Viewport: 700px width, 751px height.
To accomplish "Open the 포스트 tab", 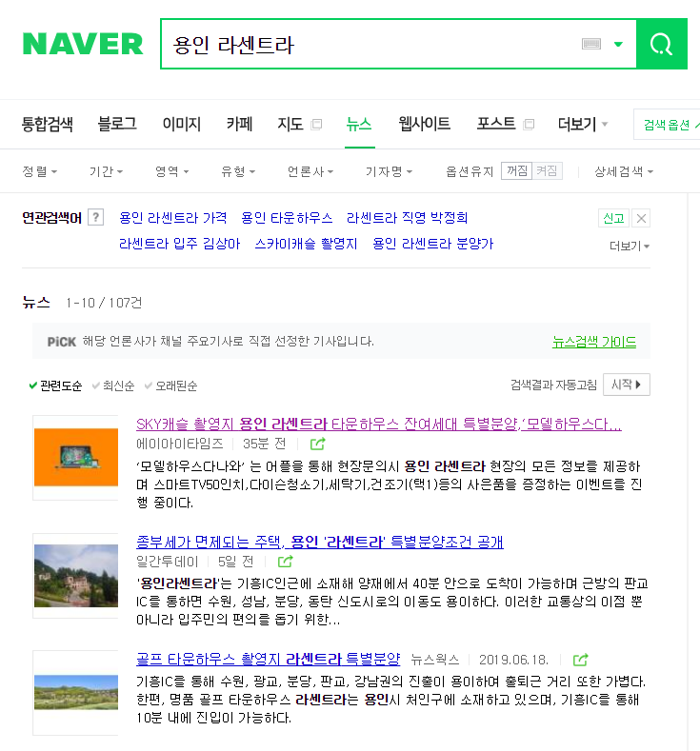I will (x=496, y=124).
